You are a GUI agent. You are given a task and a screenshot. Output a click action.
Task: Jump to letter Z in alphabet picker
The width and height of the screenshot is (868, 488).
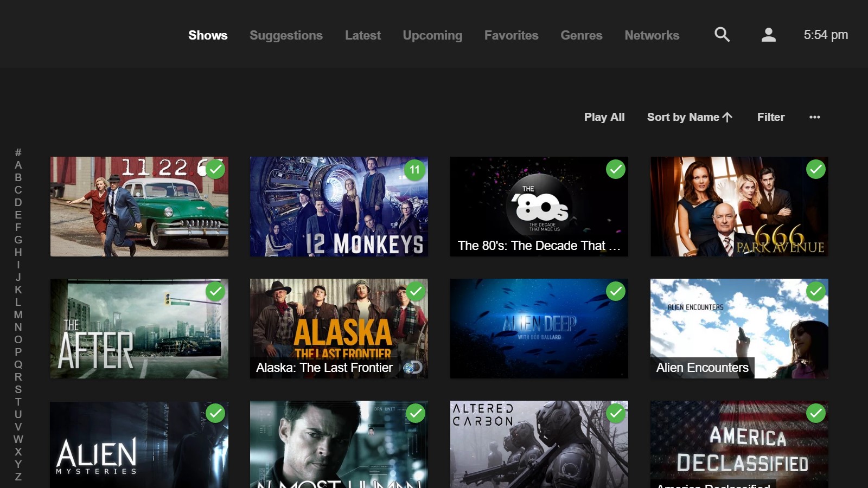coord(18,477)
